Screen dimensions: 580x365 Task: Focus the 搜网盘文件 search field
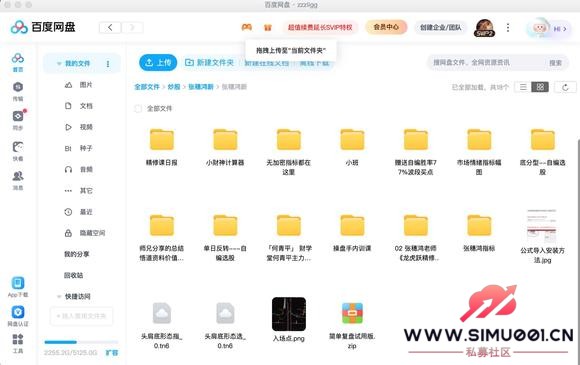tap(486, 63)
